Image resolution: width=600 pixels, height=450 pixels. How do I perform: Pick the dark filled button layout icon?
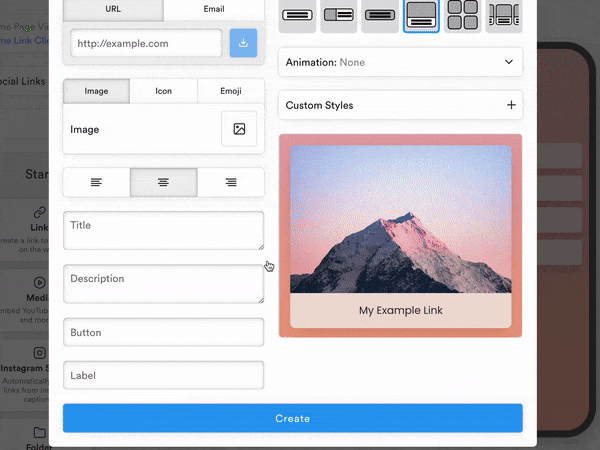pos(380,15)
